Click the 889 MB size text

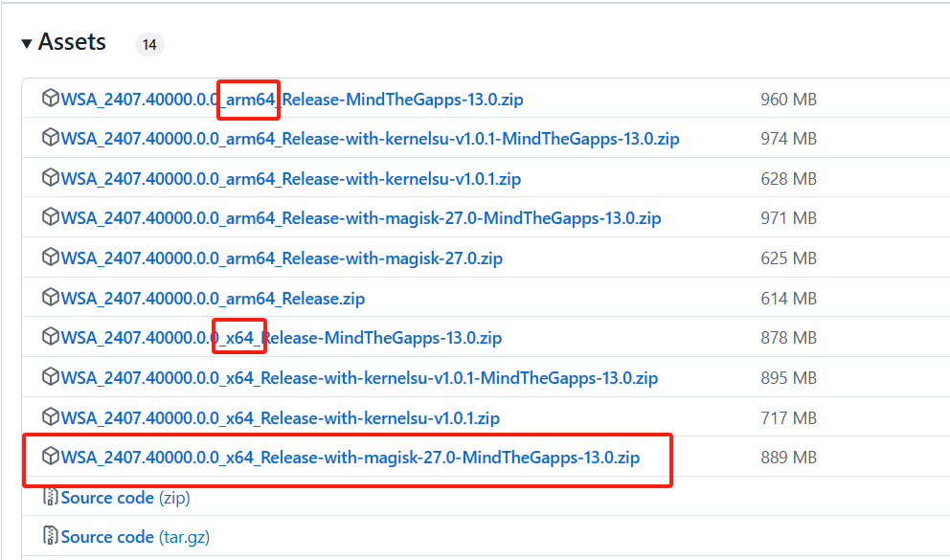(x=789, y=458)
